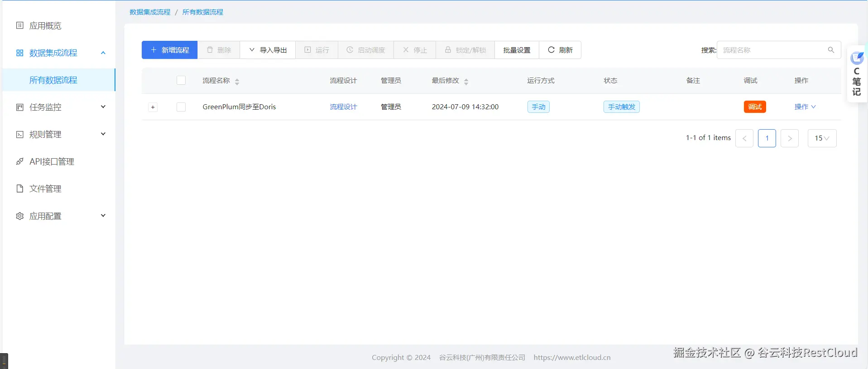Click the 手动 run mode tag
This screenshot has height=369, width=868.
(538, 107)
